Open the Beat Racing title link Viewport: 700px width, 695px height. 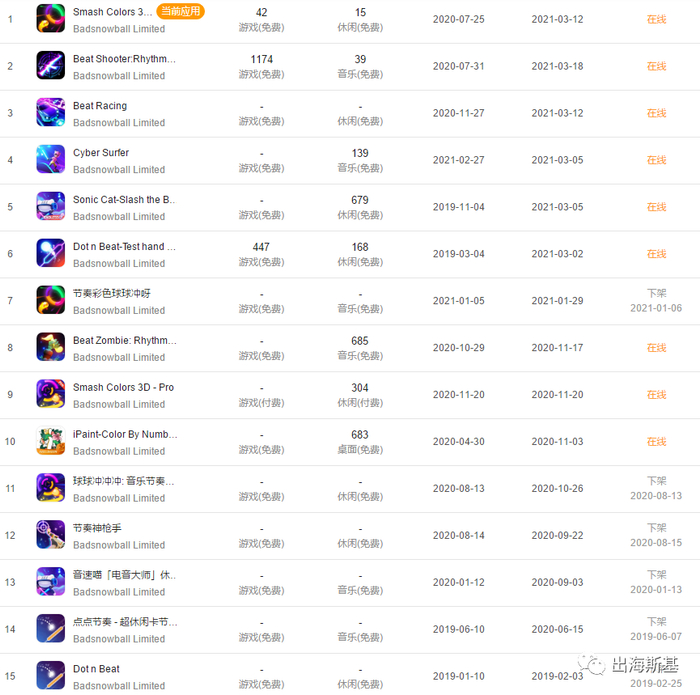[x=100, y=106]
